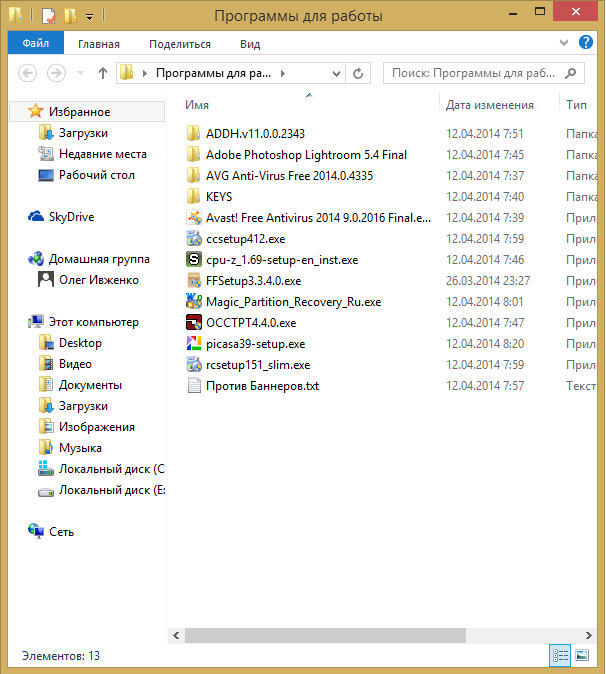Open Изображения folder in sidebar
The image size is (606, 674).
(97, 427)
